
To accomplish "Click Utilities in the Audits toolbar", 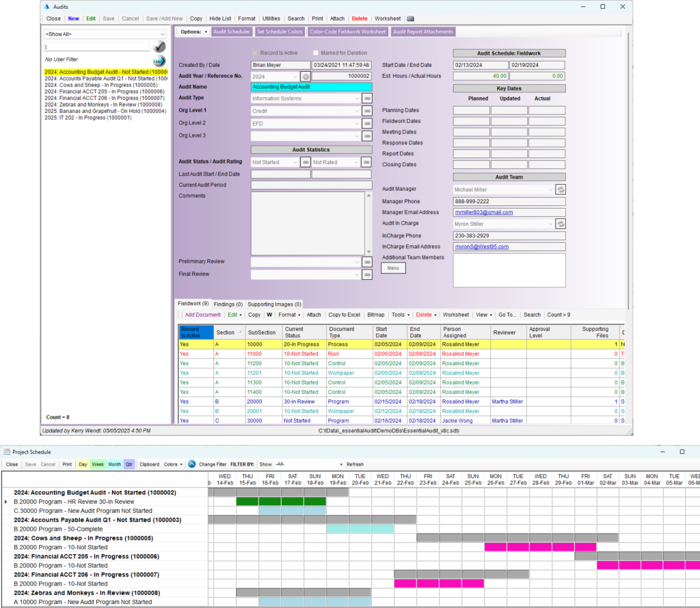I will (x=271, y=18).
